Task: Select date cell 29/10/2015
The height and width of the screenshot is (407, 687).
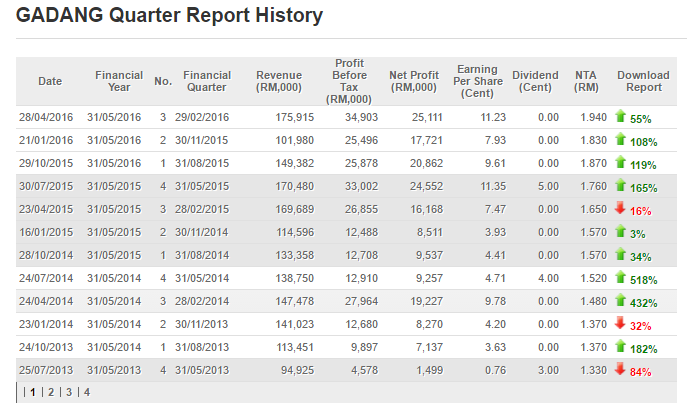Action: [46, 163]
